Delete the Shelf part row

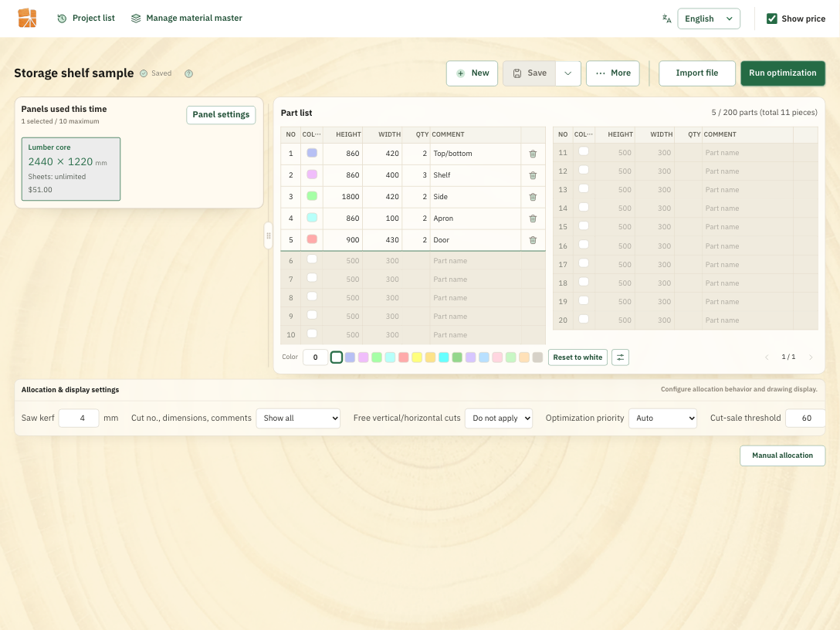[533, 175]
